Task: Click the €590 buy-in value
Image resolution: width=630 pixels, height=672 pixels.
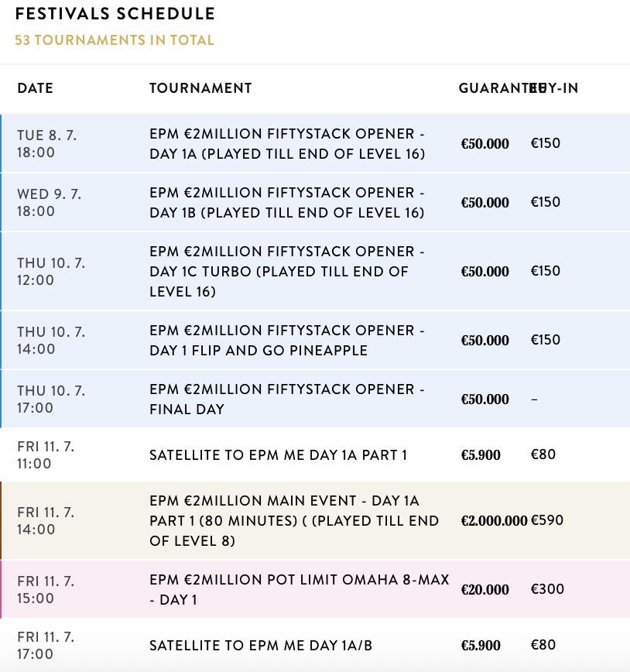Action: [x=547, y=520]
